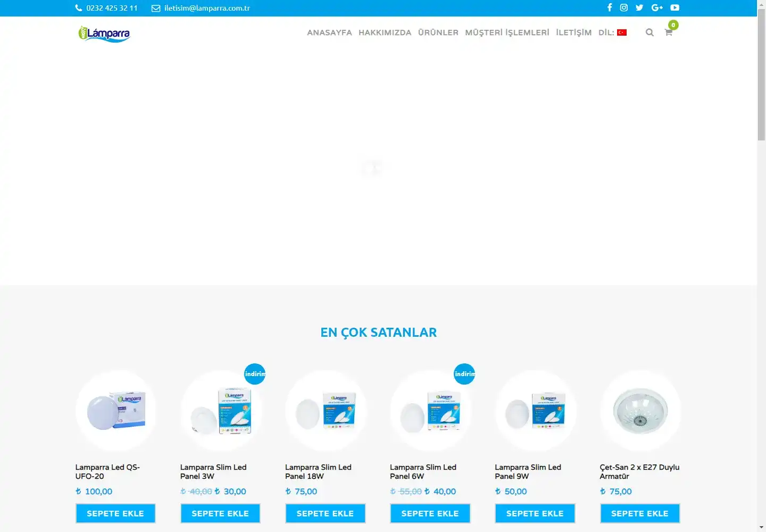Viewport: 766px width, 532px height.
Task: Add Lamparra Slim Led Panel 18W to cart
Action: click(x=325, y=513)
